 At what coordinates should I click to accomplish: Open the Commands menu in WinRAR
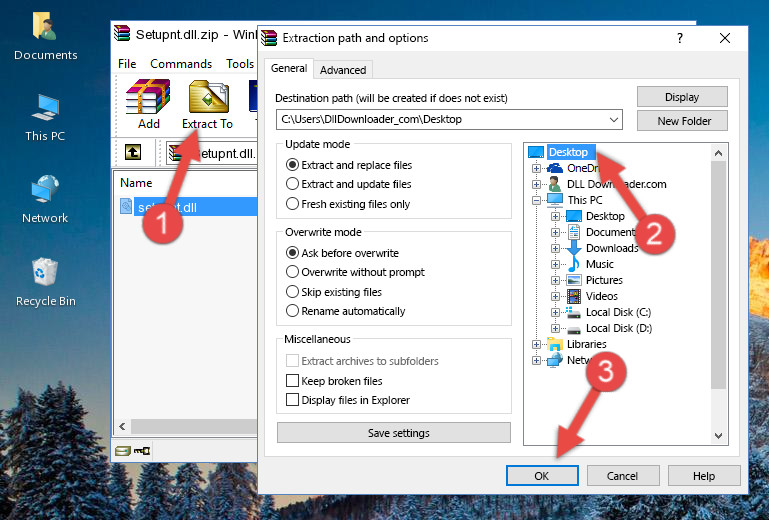point(181,64)
